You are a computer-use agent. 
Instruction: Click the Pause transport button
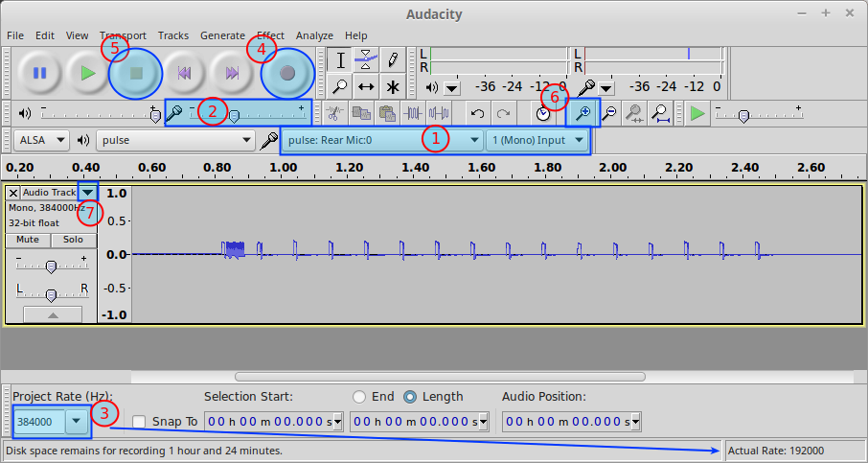pyautogui.click(x=39, y=73)
